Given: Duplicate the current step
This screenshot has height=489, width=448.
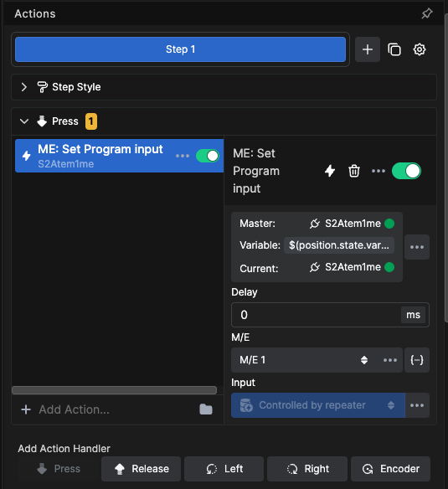Looking at the screenshot, I should click(x=394, y=49).
